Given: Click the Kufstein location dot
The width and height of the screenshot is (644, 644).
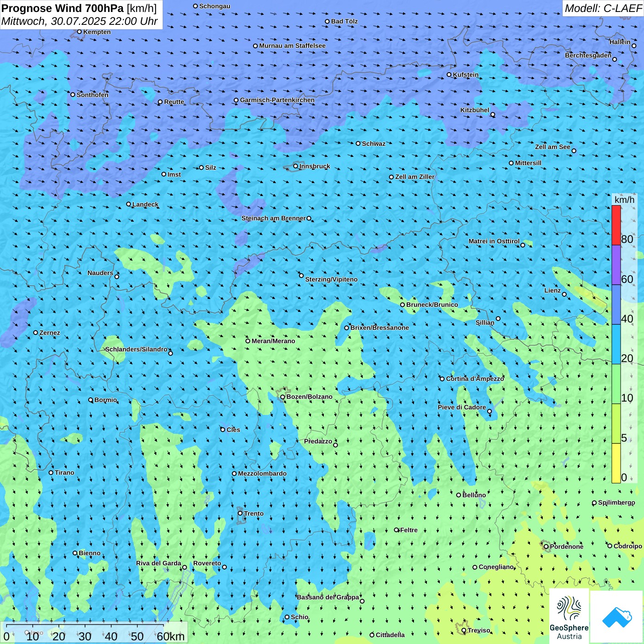Looking at the screenshot, I should [449, 75].
